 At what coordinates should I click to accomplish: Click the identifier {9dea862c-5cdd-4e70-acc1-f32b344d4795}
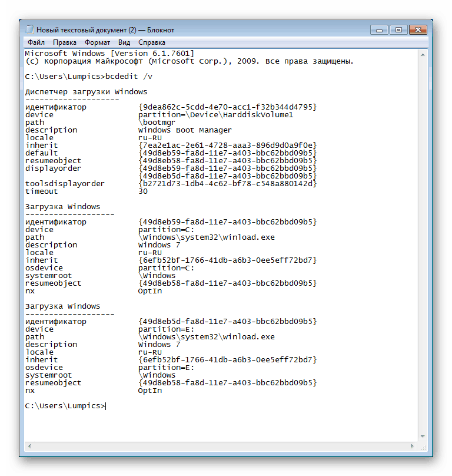(227, 107)
